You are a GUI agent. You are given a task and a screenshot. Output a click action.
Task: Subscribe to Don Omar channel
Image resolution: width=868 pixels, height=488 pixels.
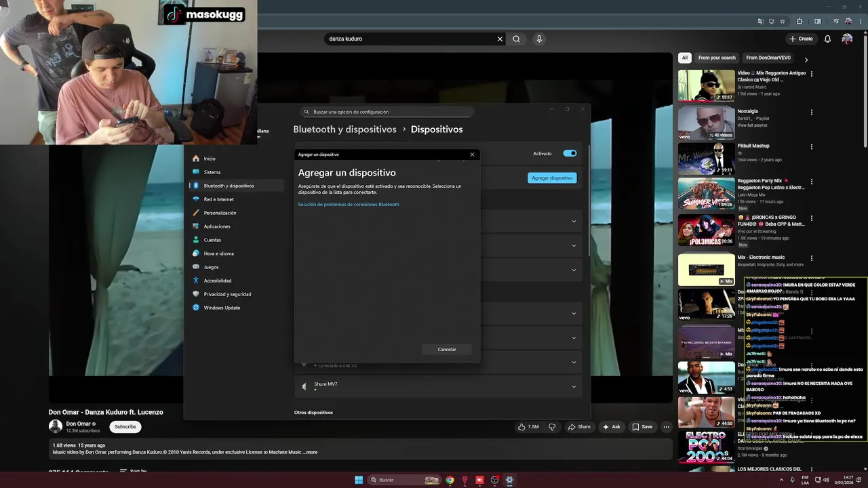click(x=125, y=427)
